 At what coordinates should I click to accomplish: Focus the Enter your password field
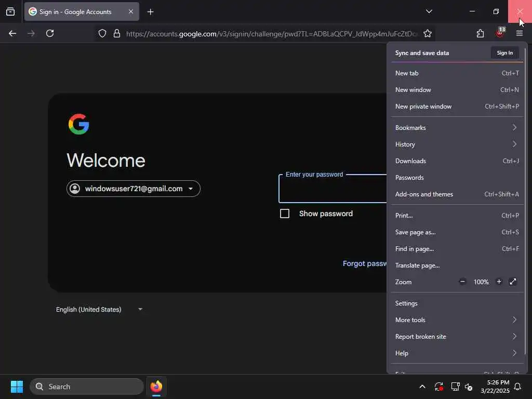click(332, 189)
